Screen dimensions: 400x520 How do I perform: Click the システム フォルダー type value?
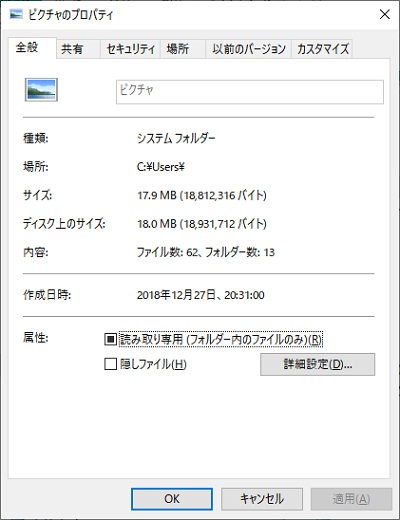(176, 138)
